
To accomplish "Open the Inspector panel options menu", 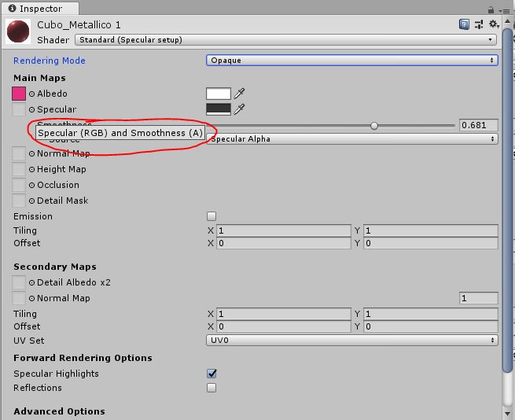I will coord(505,11).
